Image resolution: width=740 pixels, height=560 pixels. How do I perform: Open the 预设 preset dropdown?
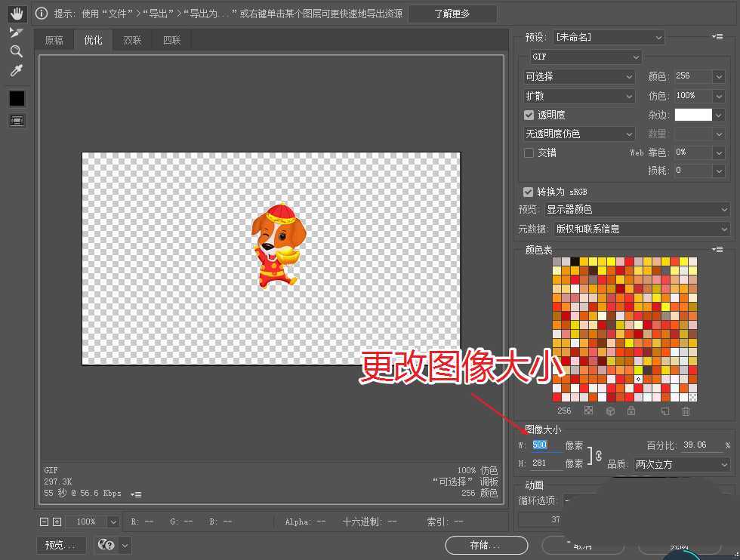click(606, 36)
